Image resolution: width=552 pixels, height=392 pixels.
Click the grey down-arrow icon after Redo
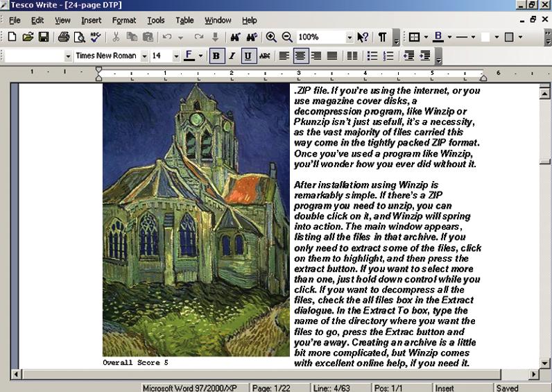point(215,37)
